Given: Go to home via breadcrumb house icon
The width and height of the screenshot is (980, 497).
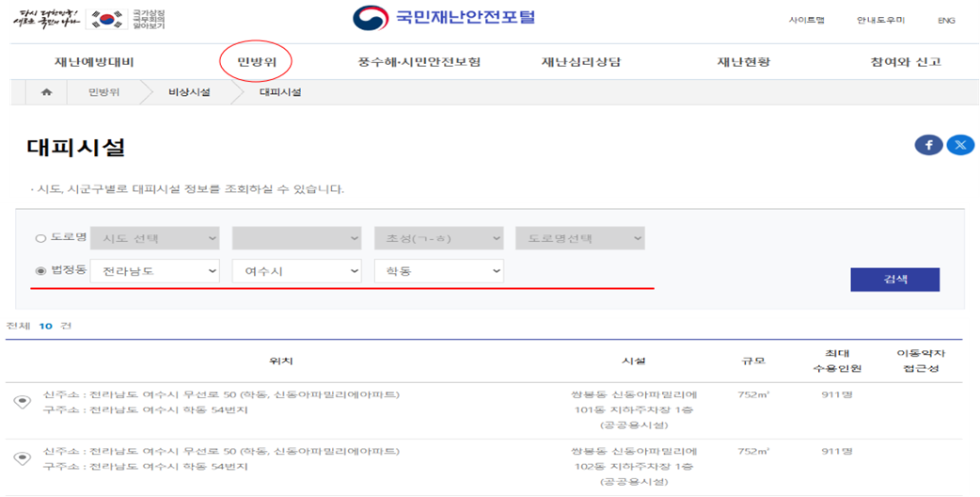Looking at the screenshot, I should pyautogui.click(x=46, y=92).
